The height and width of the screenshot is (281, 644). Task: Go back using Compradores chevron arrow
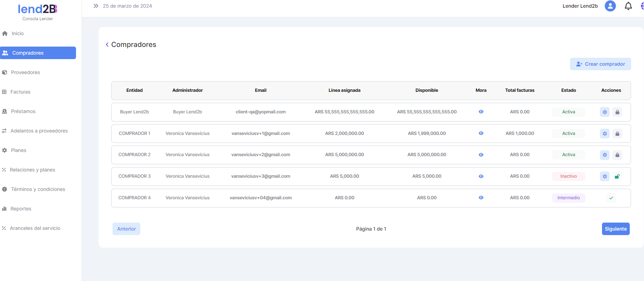pyautogui.click(x=107, y=45)
